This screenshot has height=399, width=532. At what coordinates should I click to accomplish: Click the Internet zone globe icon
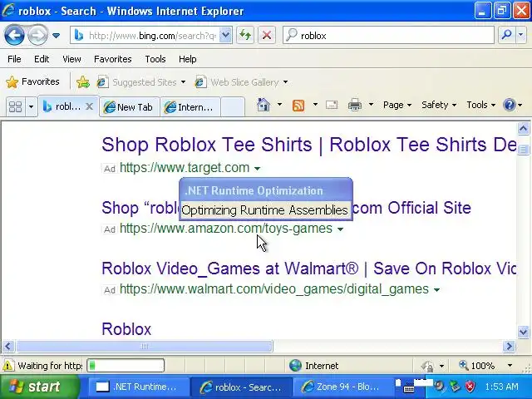click(x=295, y=366)
